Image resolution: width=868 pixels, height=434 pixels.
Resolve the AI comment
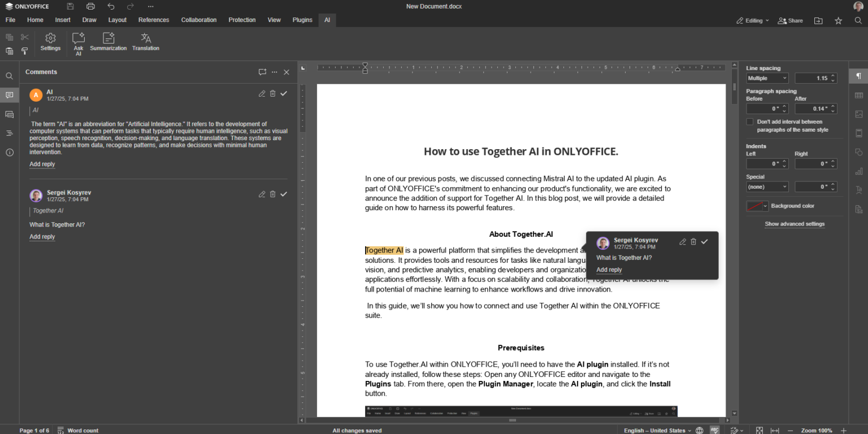(x=284, y=93)
